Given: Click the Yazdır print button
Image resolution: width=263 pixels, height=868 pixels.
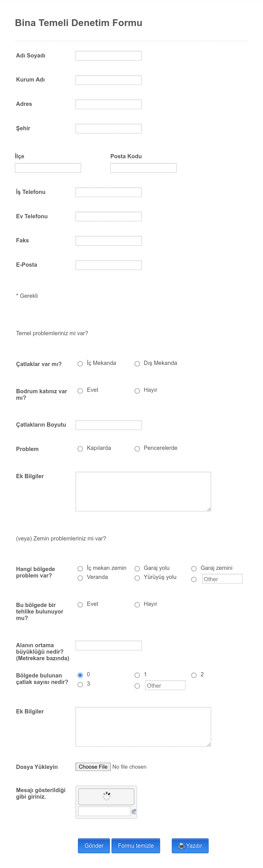Looking at the screenshot, I should 190,845.
